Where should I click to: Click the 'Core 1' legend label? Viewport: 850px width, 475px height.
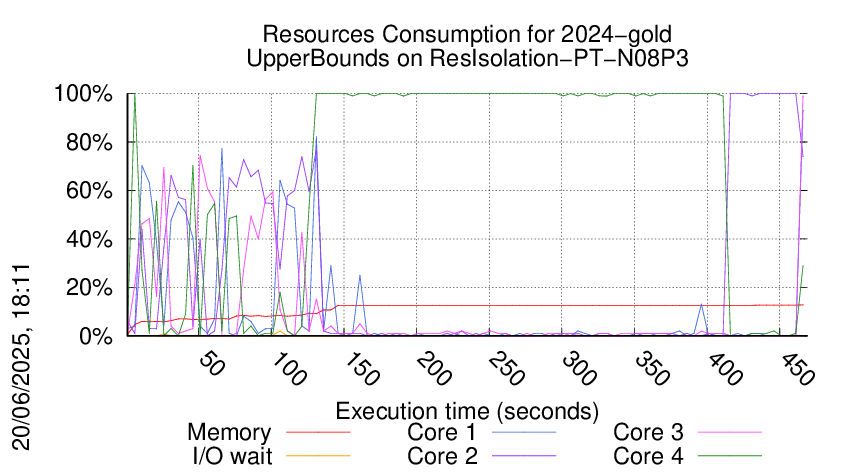(x=441, y=432)
